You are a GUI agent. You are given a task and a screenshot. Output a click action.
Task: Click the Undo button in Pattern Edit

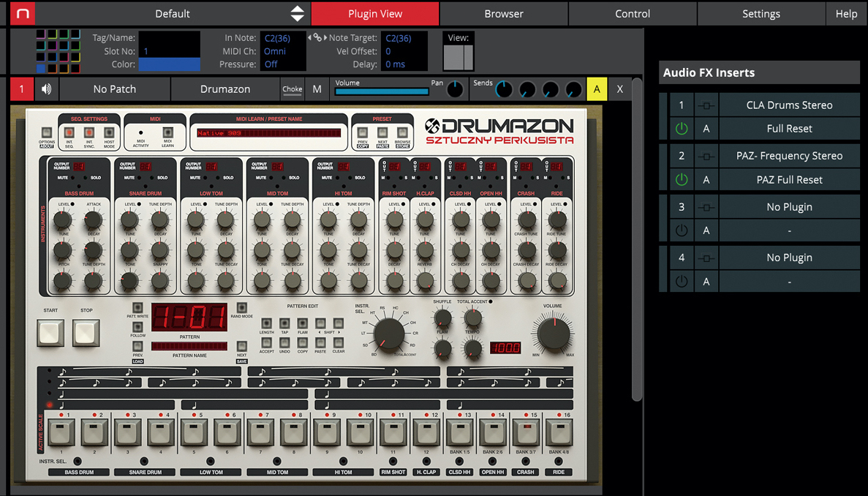(x=284, y=342)
